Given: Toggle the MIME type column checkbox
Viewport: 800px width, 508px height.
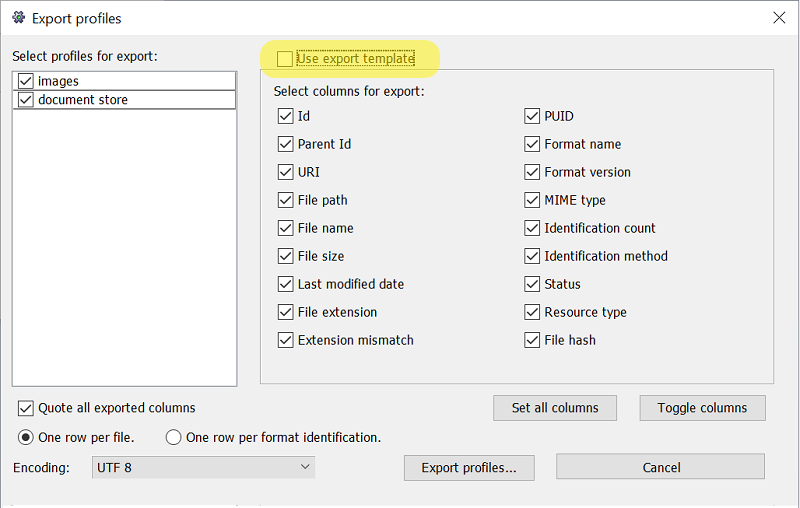Looking at the screenshot, I should [x=532, y=200].
